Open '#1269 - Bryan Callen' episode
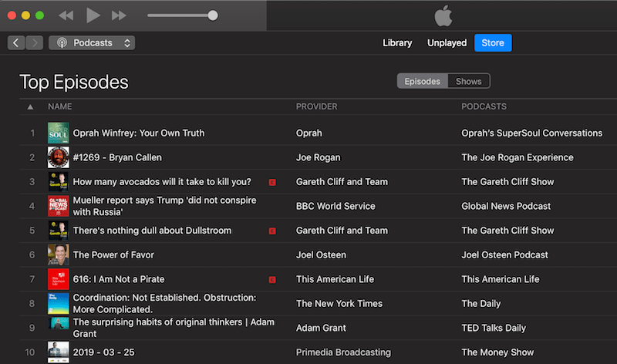The height and width of the screenshot is (364, 617). 117,157
